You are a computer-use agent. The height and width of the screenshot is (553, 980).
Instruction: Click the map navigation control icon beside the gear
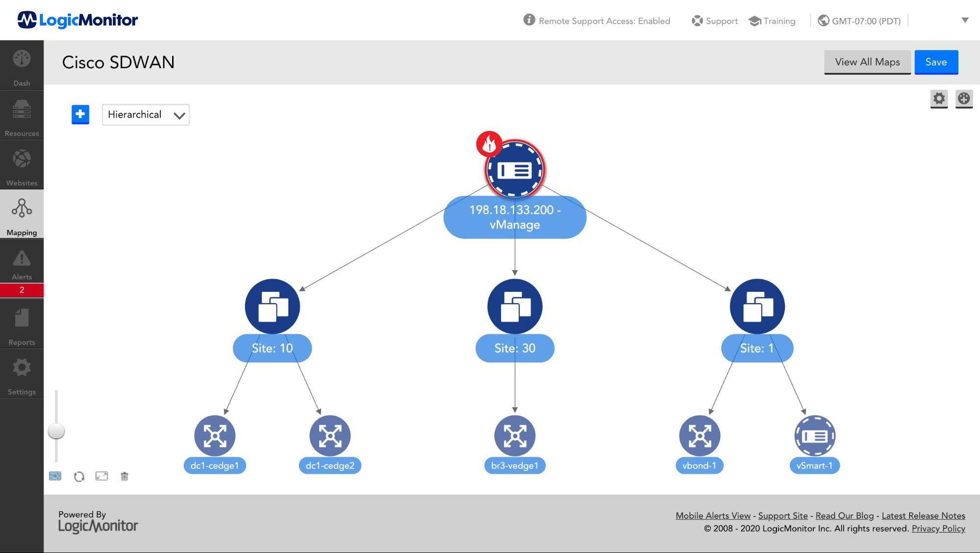pyautogui.click(x=964, y=99)
